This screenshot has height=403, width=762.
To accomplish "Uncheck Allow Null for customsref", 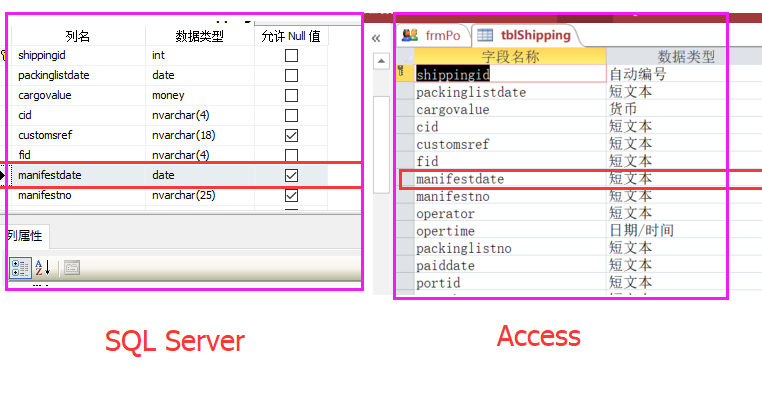I will [x=292, y=135].
